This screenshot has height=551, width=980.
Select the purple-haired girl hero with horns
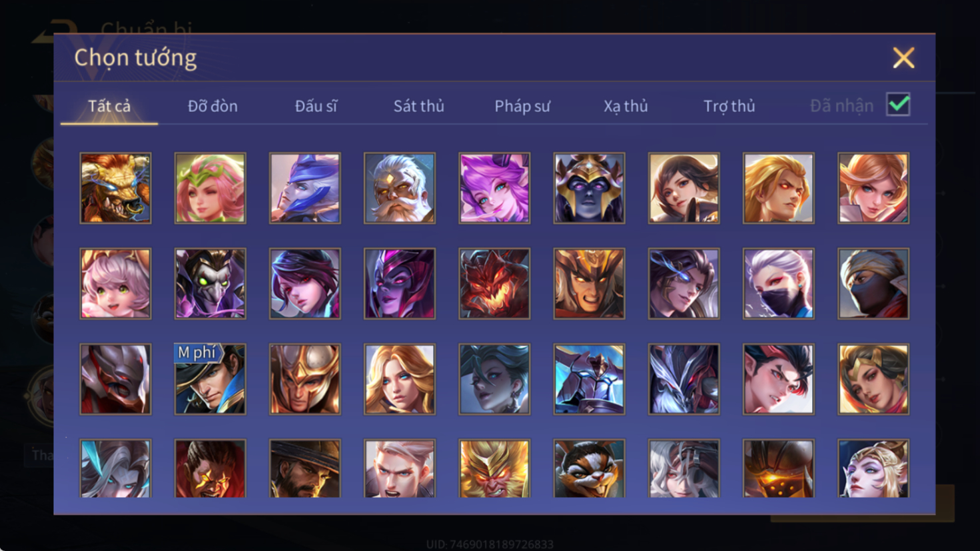click(x=494, y=188)
